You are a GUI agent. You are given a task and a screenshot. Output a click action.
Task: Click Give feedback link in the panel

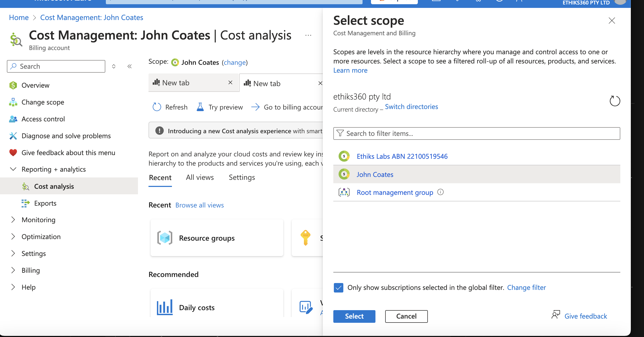pos(586,316)
